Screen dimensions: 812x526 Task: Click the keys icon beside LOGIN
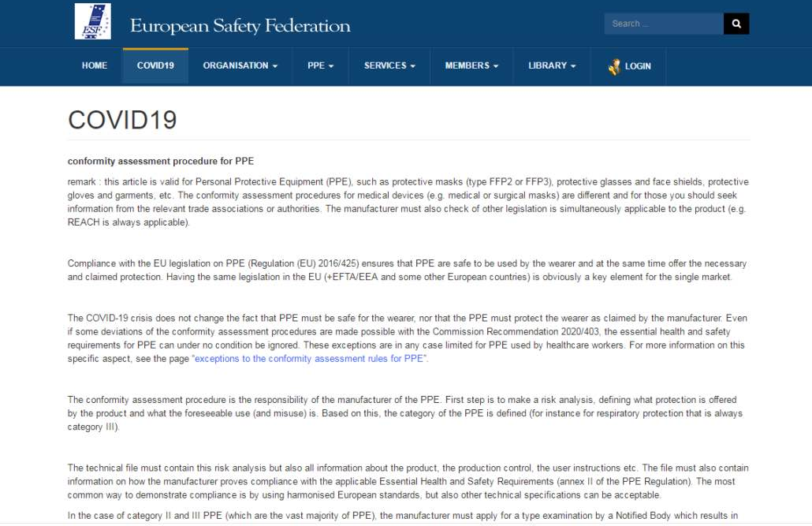(614, 67)
